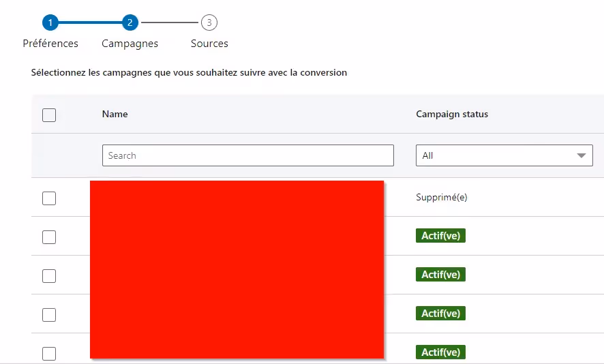The width and height of the screenshot is (604, 364).
Task: Click the Sources step label
Action: pos(209,44)
